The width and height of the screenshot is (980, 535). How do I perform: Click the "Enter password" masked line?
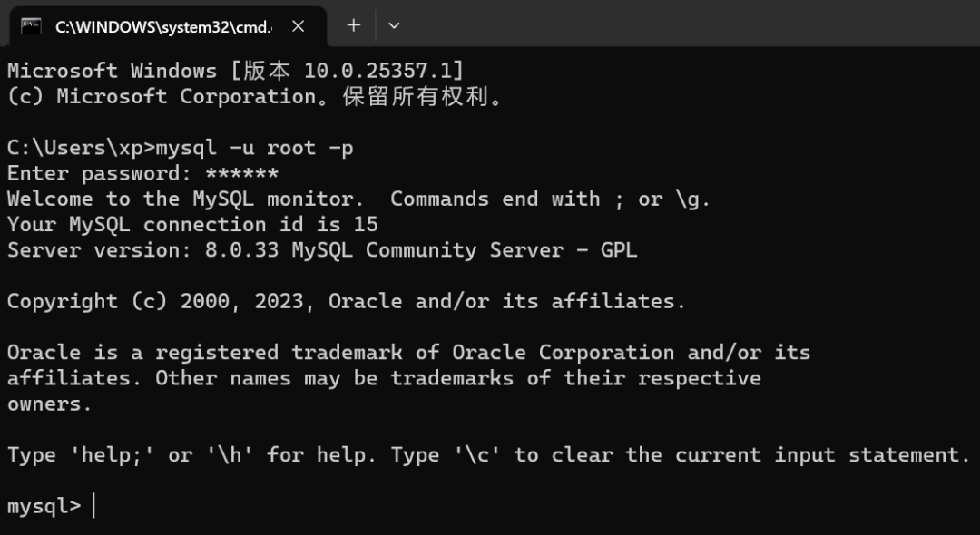[x=142, y=173]
